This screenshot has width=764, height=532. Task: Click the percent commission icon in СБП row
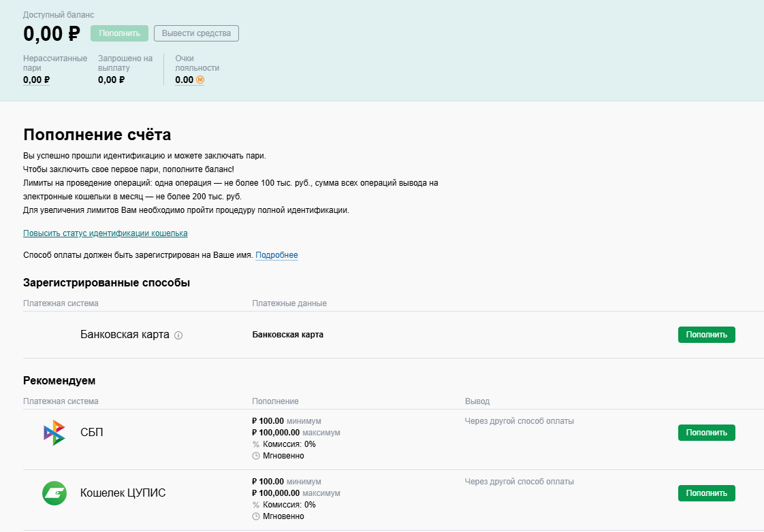(256, 444)
